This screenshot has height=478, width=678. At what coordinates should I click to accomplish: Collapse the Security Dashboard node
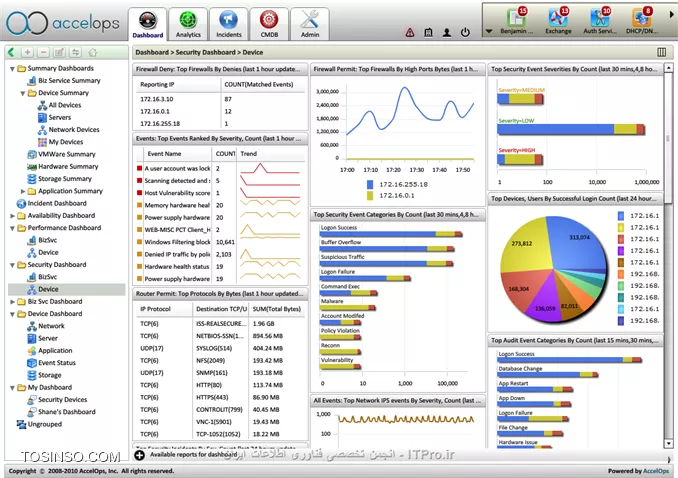click(x=13, y=265)
